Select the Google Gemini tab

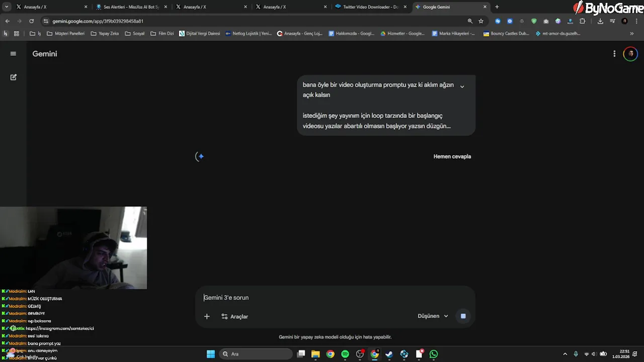tap(451, 7)
